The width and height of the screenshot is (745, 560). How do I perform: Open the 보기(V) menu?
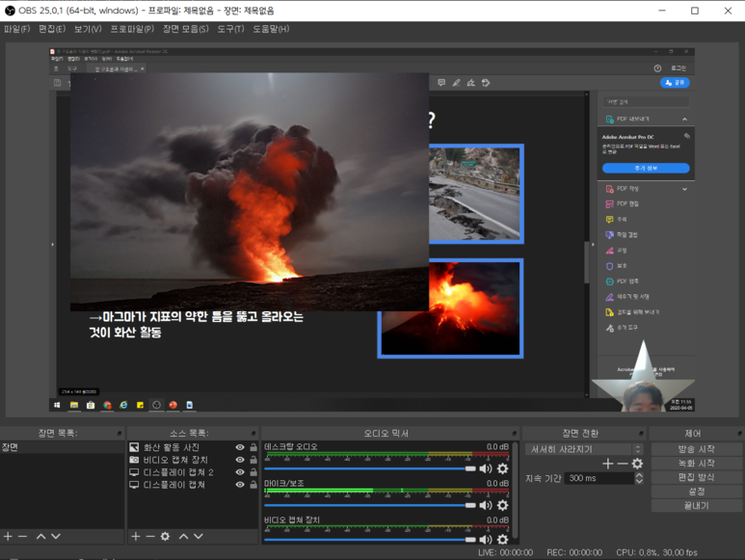(88, 29)
